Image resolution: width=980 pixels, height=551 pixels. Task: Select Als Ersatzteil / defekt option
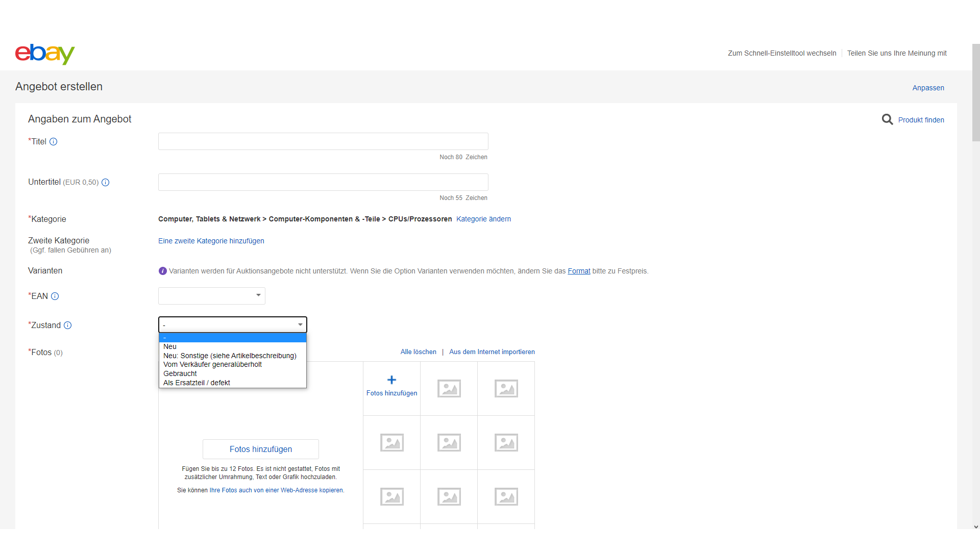197,383
